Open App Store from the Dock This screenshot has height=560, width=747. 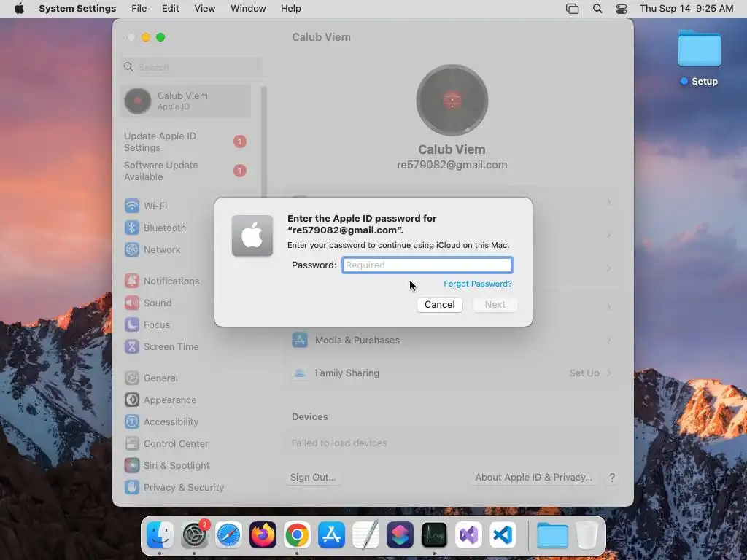point(331,534)
